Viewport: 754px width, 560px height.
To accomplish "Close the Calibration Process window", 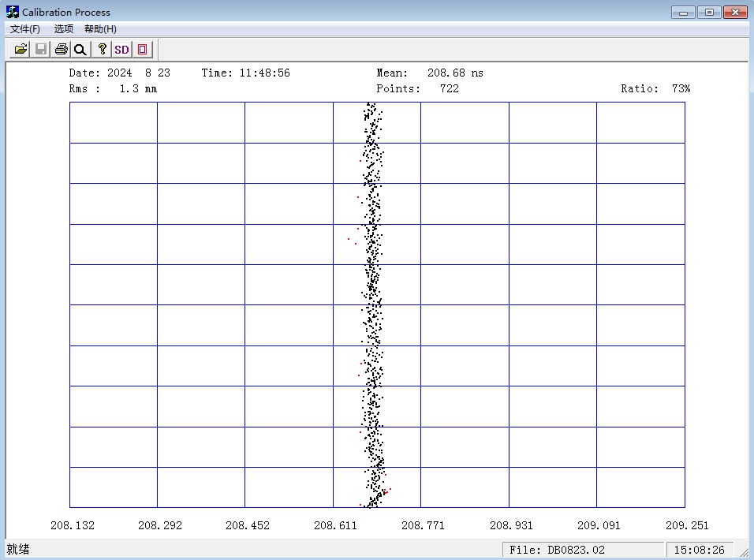I will [x=735, y=13].
